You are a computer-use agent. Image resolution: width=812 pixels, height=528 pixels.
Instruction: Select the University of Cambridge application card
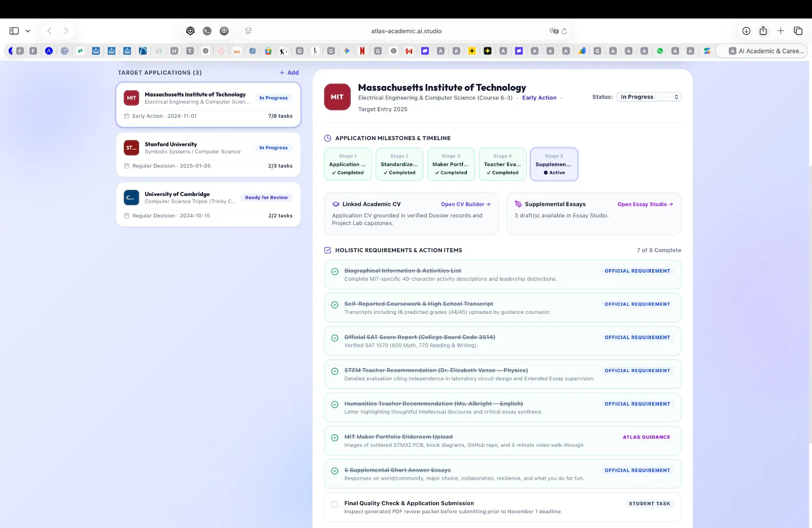coord(208,204)
